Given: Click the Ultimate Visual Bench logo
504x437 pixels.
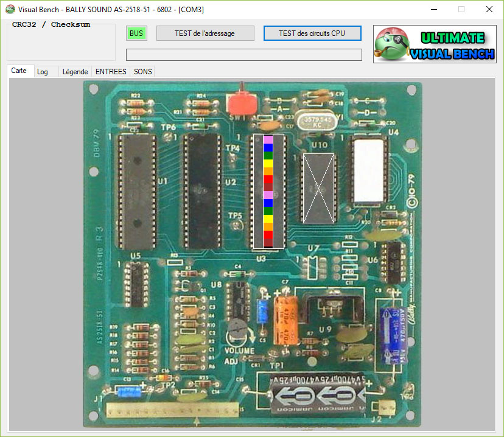Looking at the screenshot, I should tap(435, 44).
